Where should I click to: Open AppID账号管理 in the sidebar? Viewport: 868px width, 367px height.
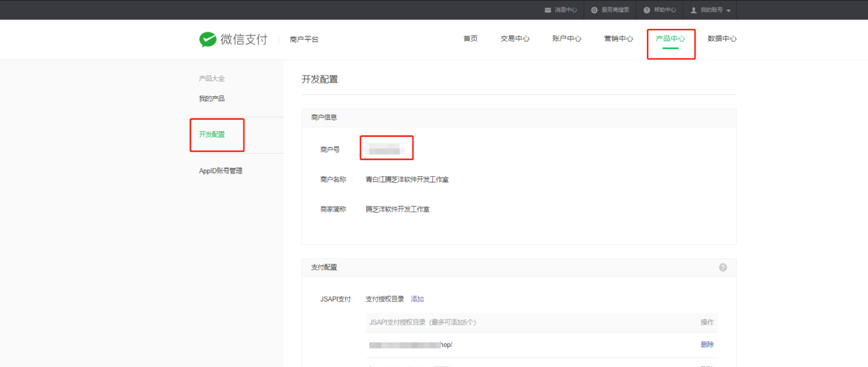tap(221, 171)
